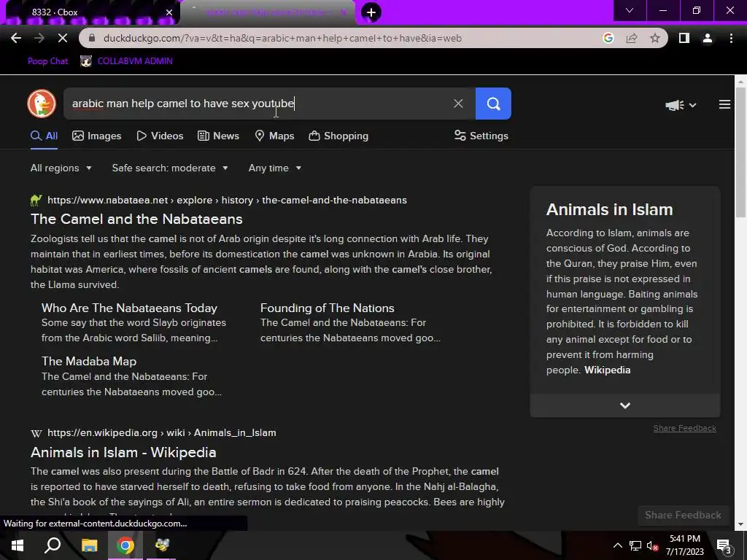The height and width of the screenshot is (560, 747).
Task: Click the floating Share Feedback button
Action: tap(683, 516)
